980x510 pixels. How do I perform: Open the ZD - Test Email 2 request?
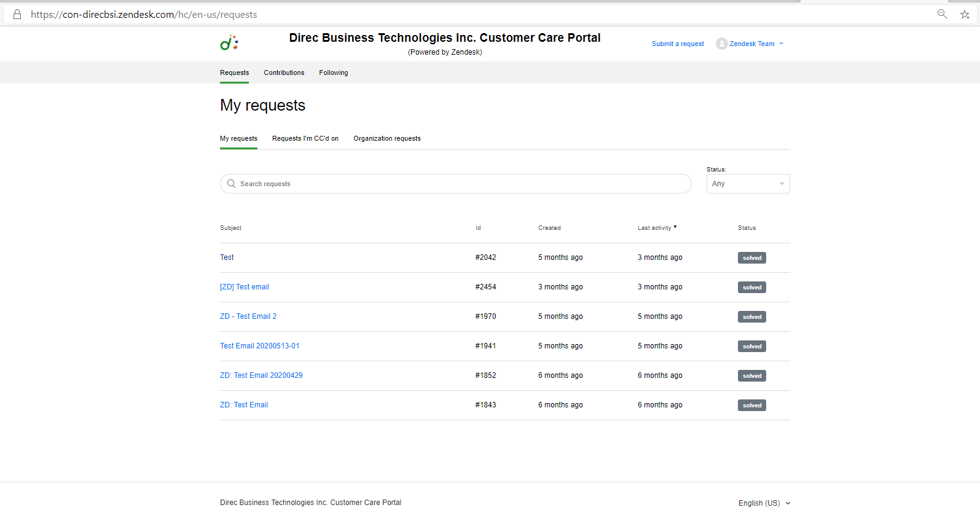tap(248, 316)
